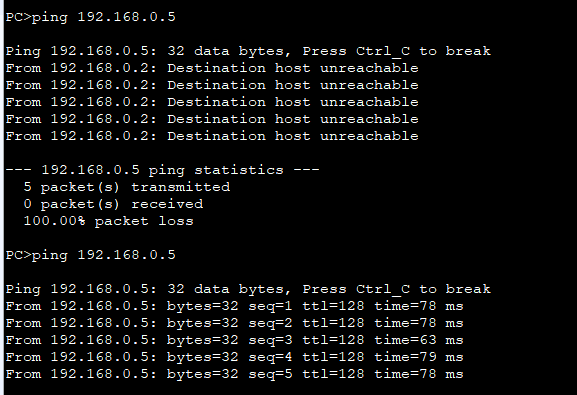577x395 pixels.
Task: Click 'ttl=128' in the seq=1 reply
Action: 333,306
